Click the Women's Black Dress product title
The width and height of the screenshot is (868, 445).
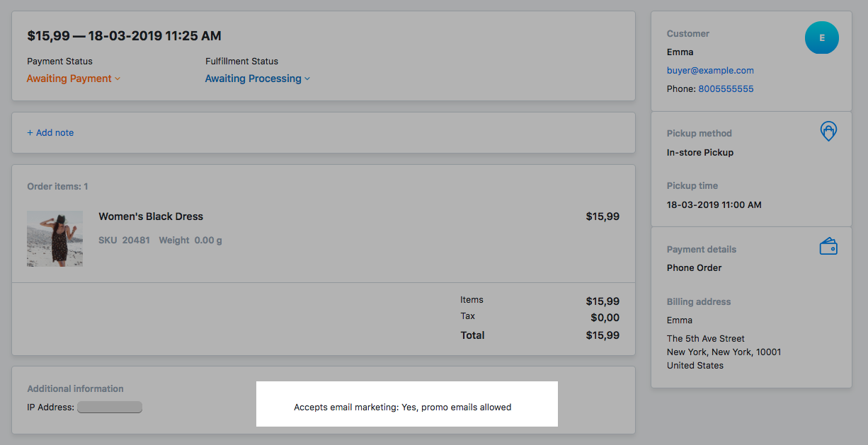(151, 216)
